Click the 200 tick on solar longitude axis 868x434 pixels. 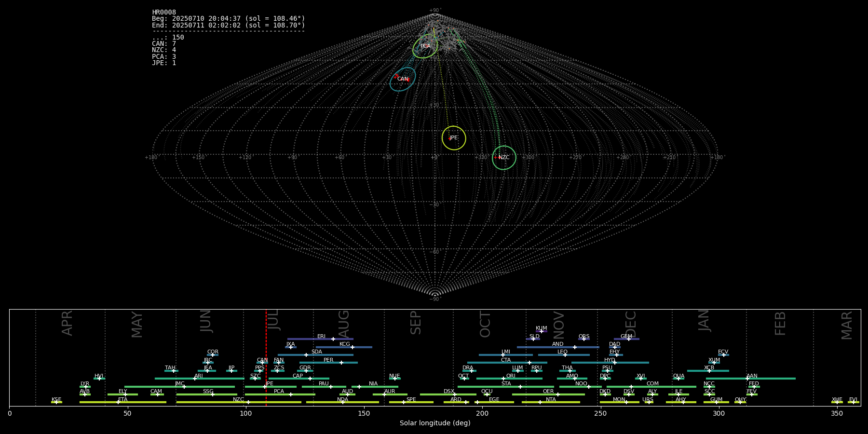tap(482, 413)
